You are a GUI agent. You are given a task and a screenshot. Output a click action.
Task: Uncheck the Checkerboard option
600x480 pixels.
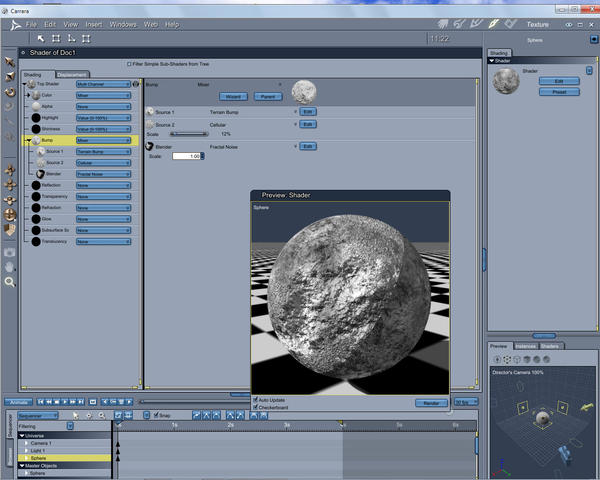(256, 407)
